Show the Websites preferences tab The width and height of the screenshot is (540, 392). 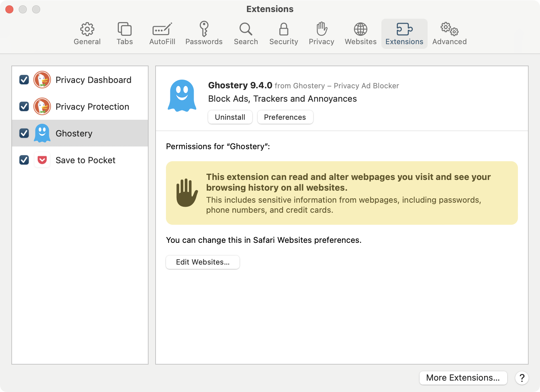click(x=361, y=34)
